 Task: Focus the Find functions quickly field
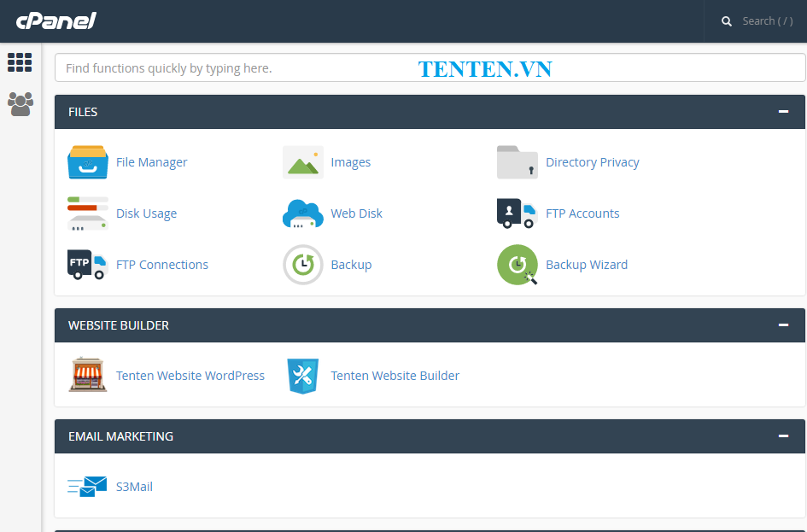click(x=430, y=67)
